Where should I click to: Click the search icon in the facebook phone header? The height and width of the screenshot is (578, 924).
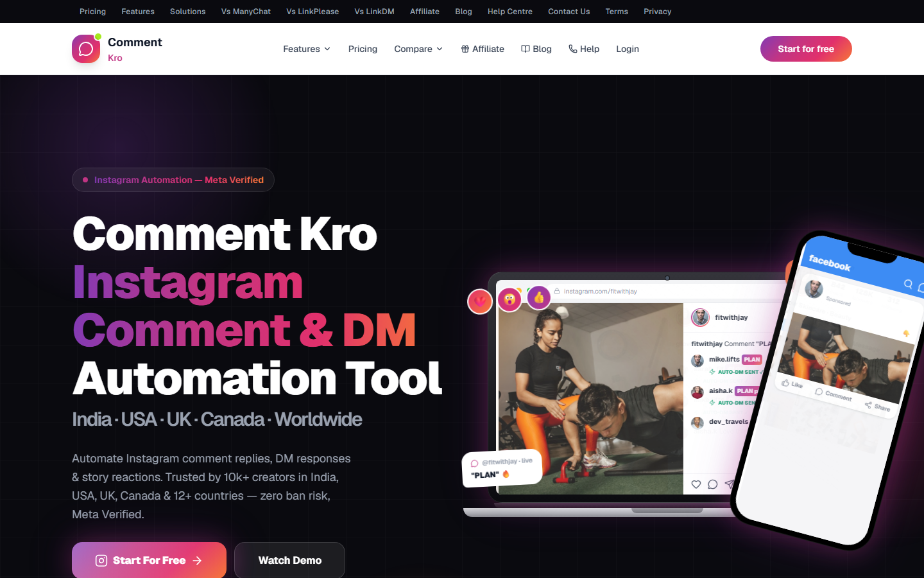pyautogui.click(x=908, y=283)
